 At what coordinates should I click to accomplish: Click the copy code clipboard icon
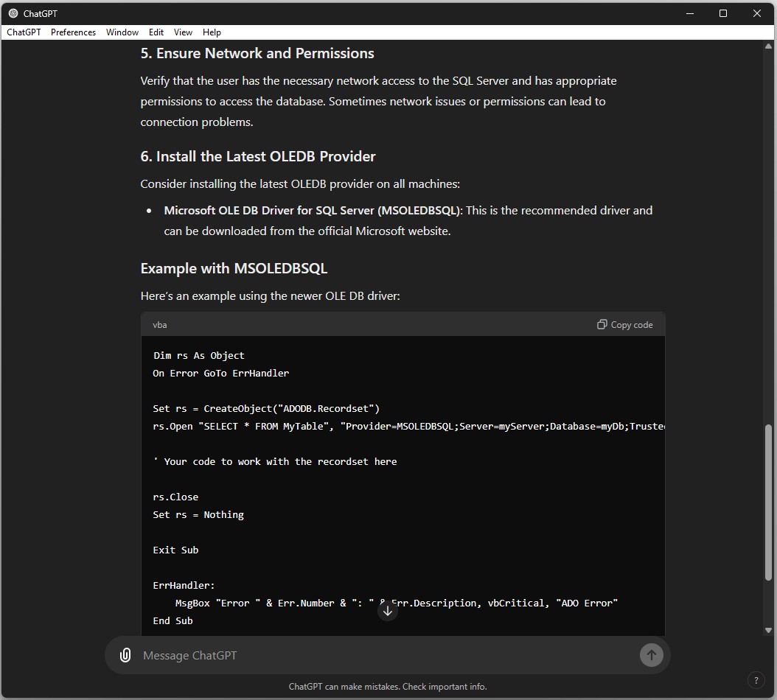602,324
